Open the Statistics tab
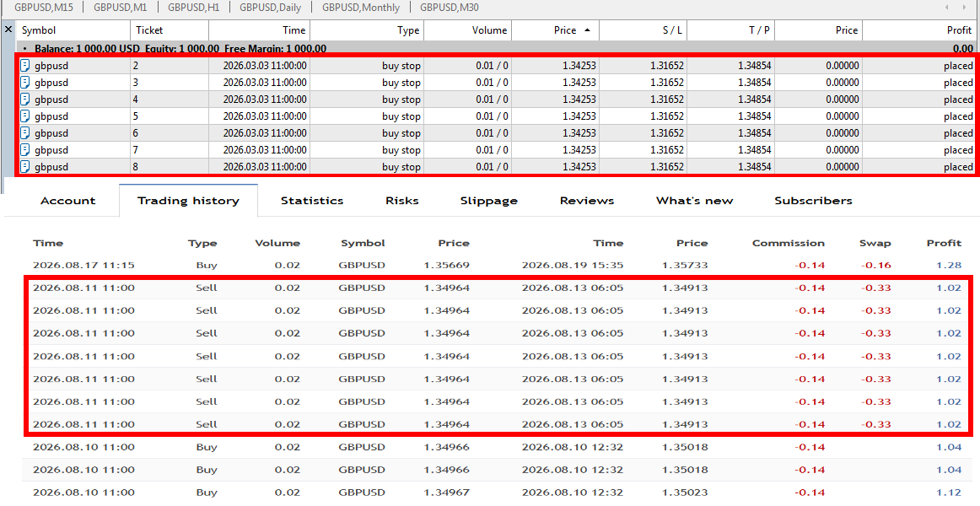The height and width of the screenshot is (506, 980). pyautogui.click(x=312, y=201)
